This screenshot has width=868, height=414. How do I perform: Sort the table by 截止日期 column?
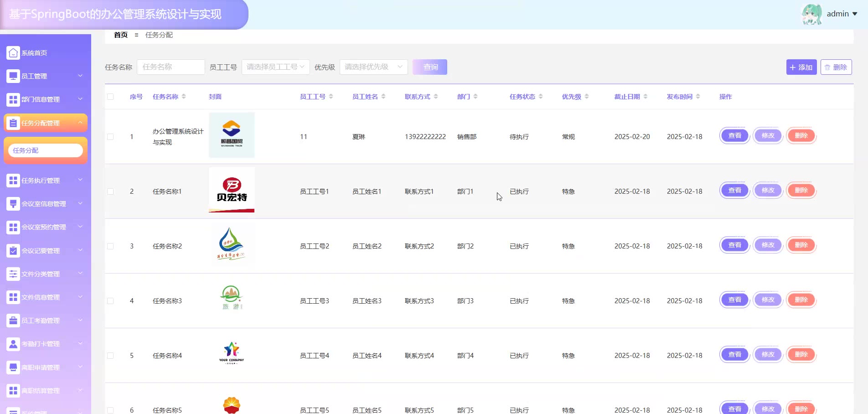tap(645, 97)
